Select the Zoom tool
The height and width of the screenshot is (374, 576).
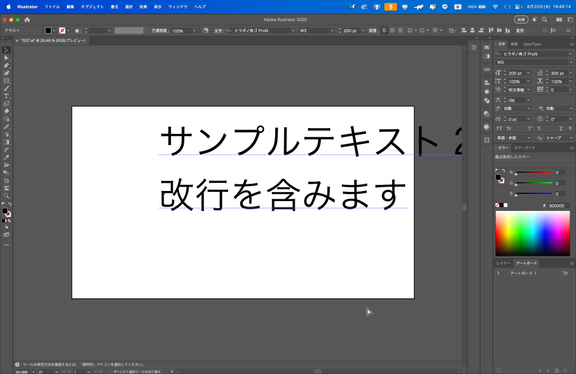pos(6,196)
